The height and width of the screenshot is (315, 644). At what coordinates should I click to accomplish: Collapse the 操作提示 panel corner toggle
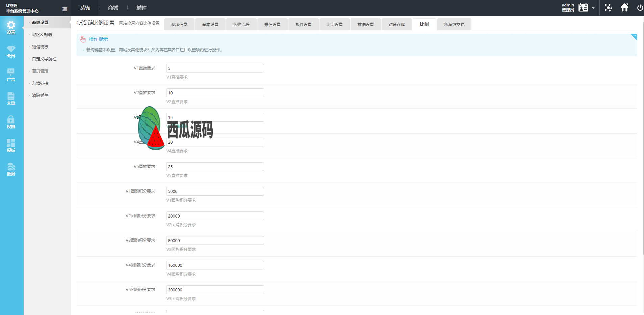click(634, 37)
